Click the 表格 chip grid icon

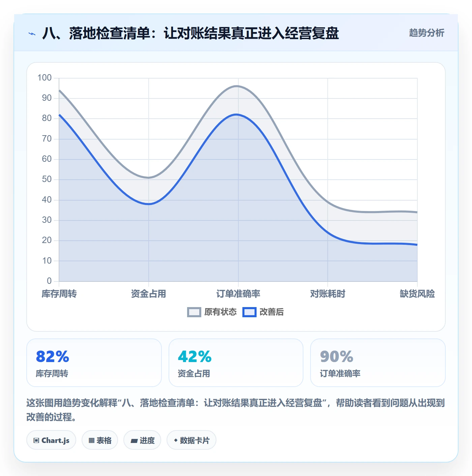tap(91, 441)
